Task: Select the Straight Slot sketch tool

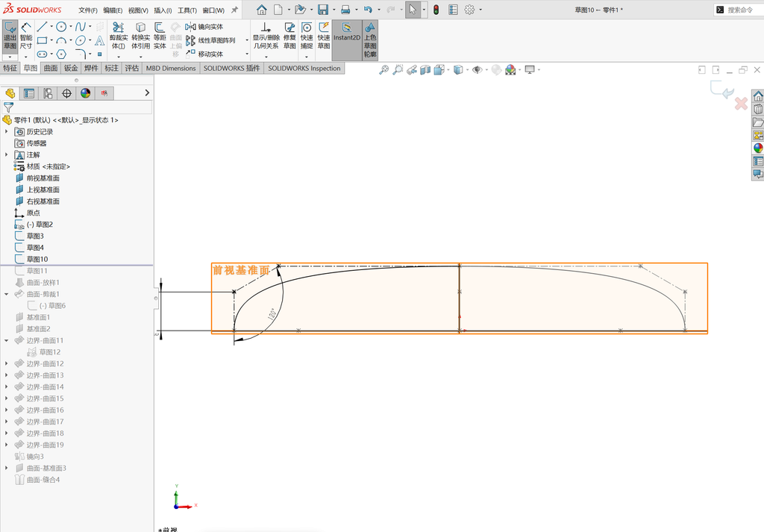Action: click(42, 54)
